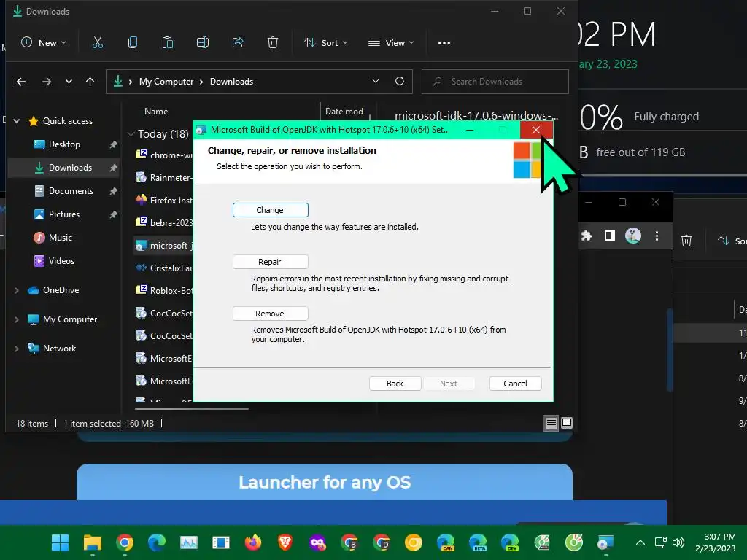Select the chrome-wi file in the list

[164, 155]
